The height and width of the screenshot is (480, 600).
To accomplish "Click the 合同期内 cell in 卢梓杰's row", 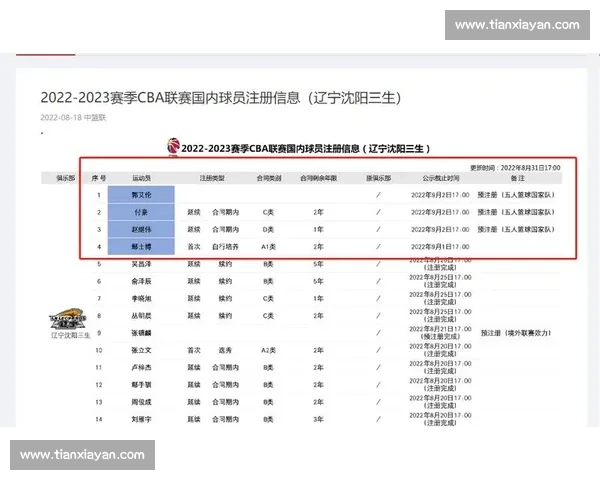I will click(225, 367).
